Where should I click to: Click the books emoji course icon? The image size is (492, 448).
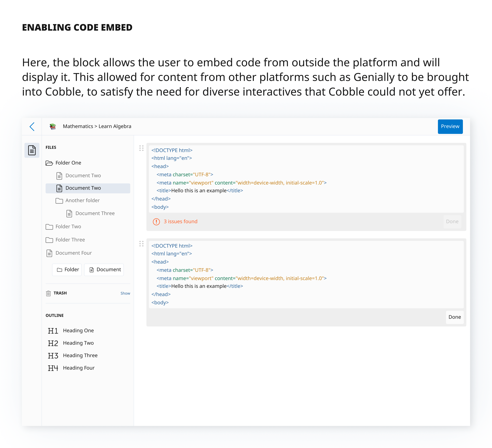(x=53, y=126)
